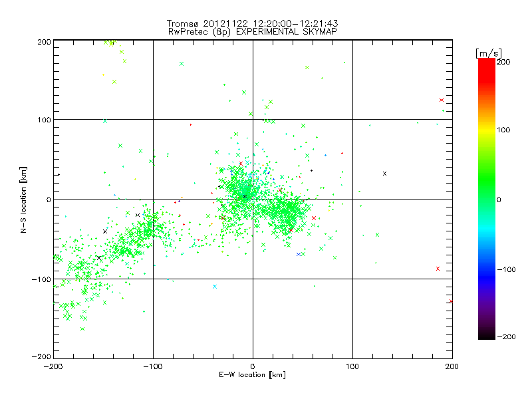
Task: Click the colorbar '-200' bottom label
Action: pos(506,336)
